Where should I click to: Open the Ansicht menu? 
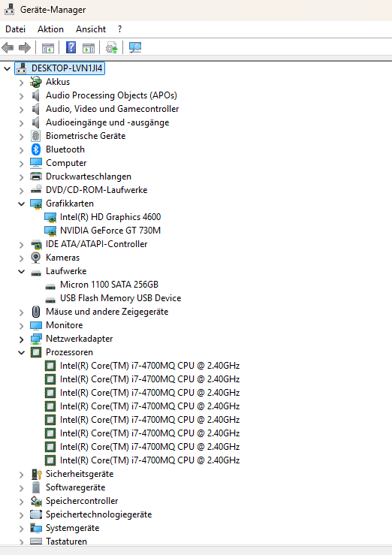coord(91,29)
